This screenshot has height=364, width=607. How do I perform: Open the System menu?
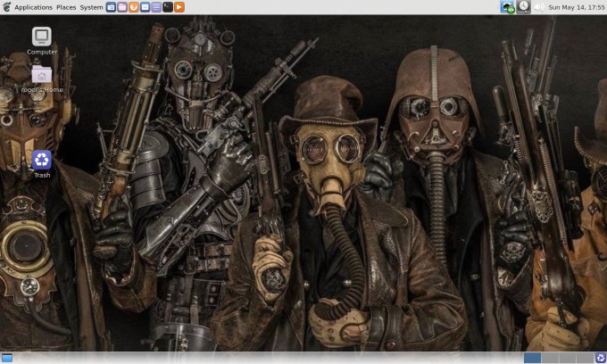coord(91,7)
